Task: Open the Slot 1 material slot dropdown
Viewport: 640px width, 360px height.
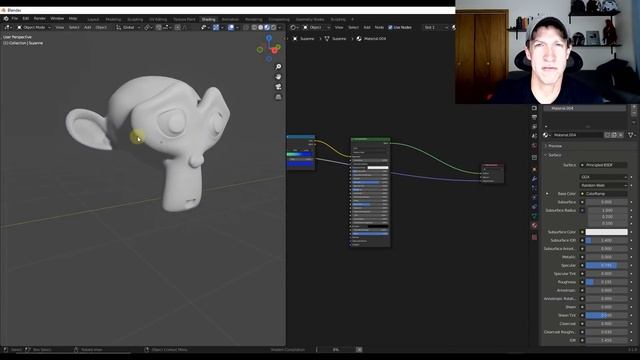Action: (x=435, y=27)
